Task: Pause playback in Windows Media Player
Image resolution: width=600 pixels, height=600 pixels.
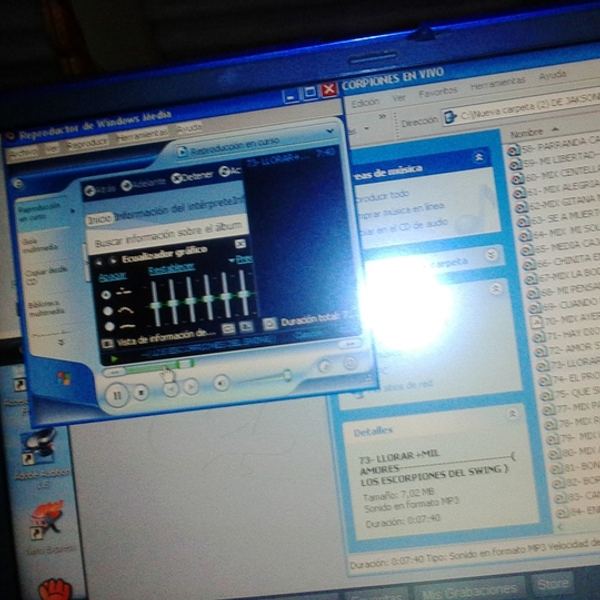Action: pos(117,395)
